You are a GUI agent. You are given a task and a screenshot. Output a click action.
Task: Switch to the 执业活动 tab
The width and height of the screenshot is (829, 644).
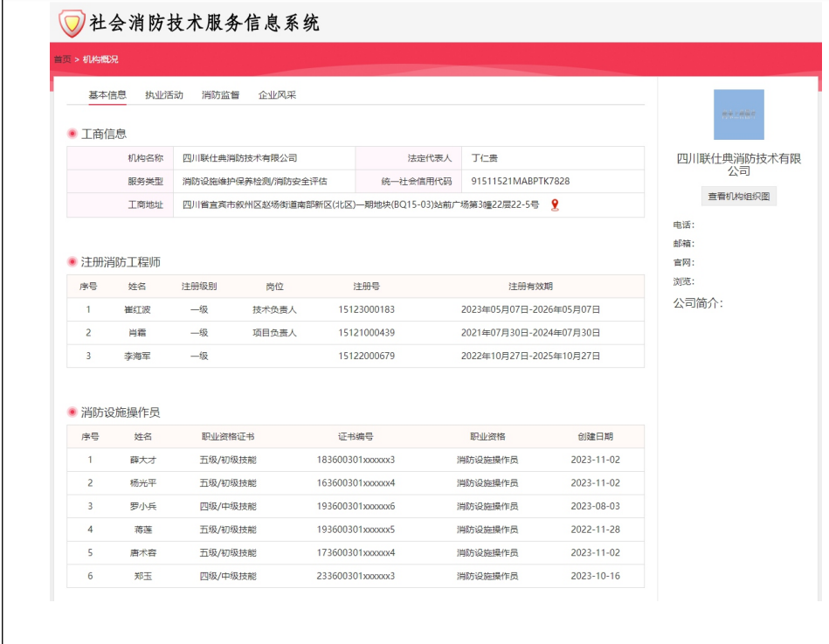[x=164, y=95]
